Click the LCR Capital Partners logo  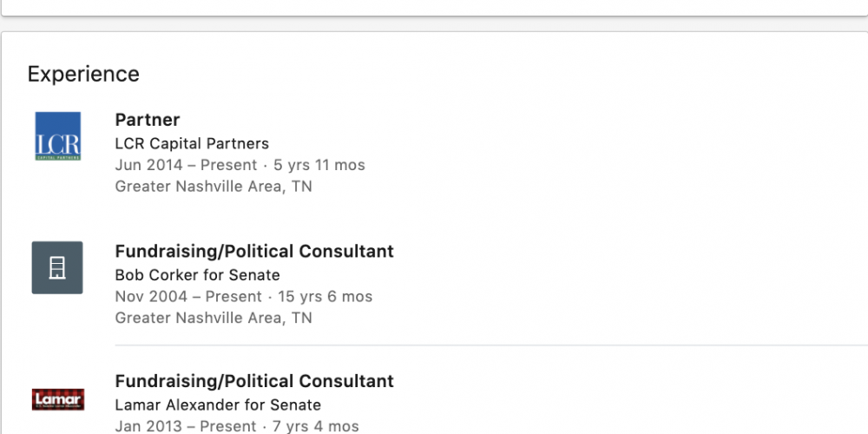click(x=57, y=136)
